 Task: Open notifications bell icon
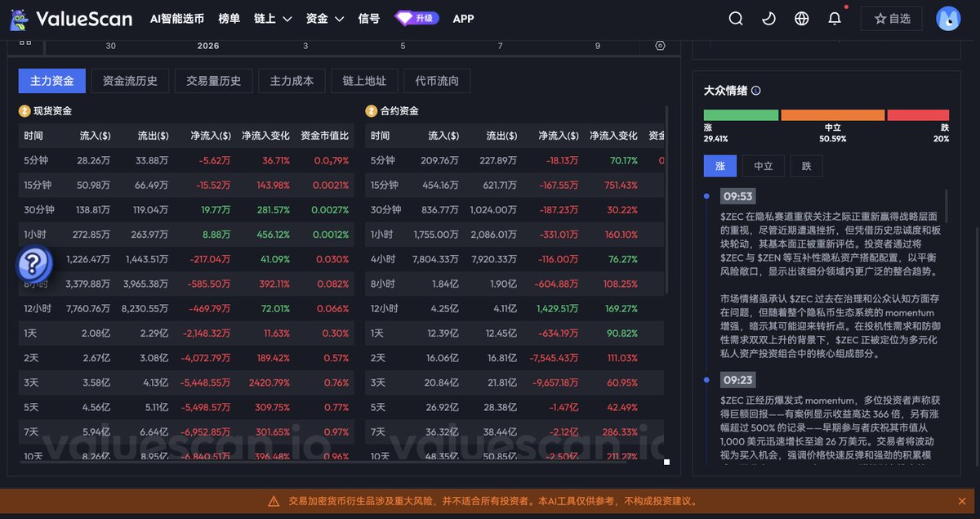coord(835,19)
